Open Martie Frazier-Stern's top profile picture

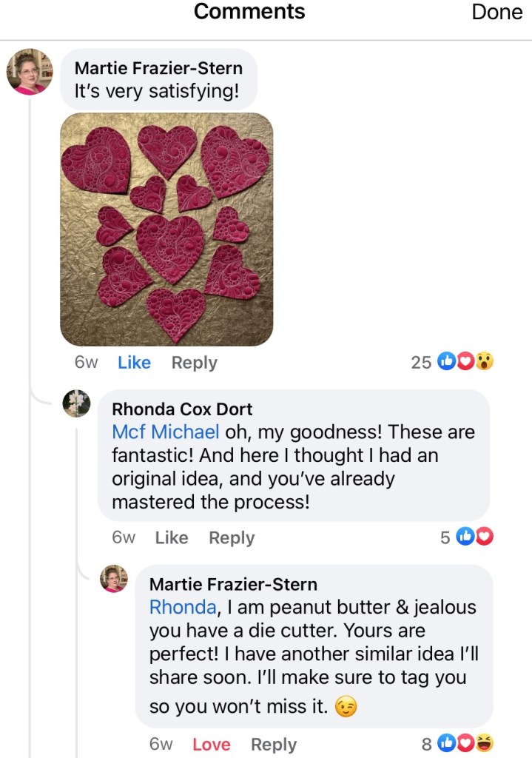[30, 72]
